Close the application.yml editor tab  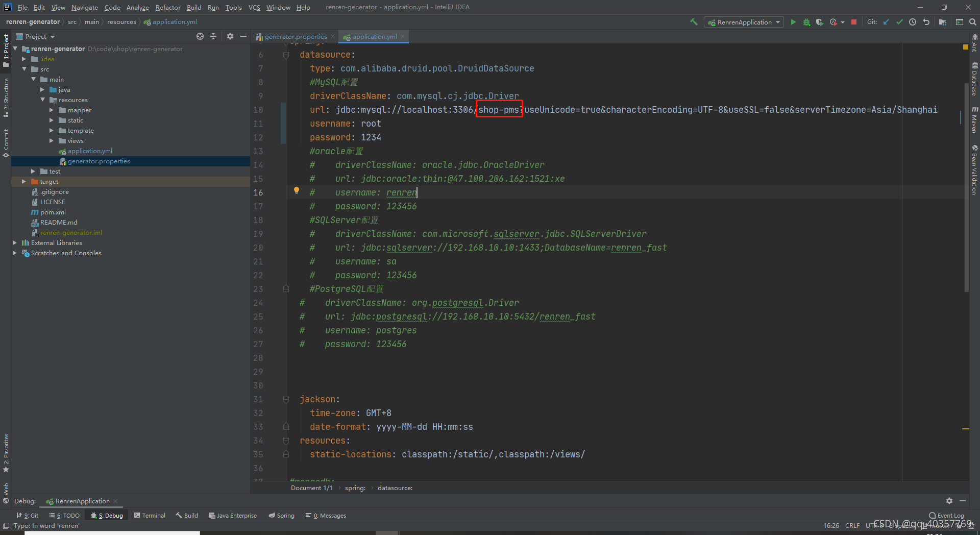(x=403, y=36)
